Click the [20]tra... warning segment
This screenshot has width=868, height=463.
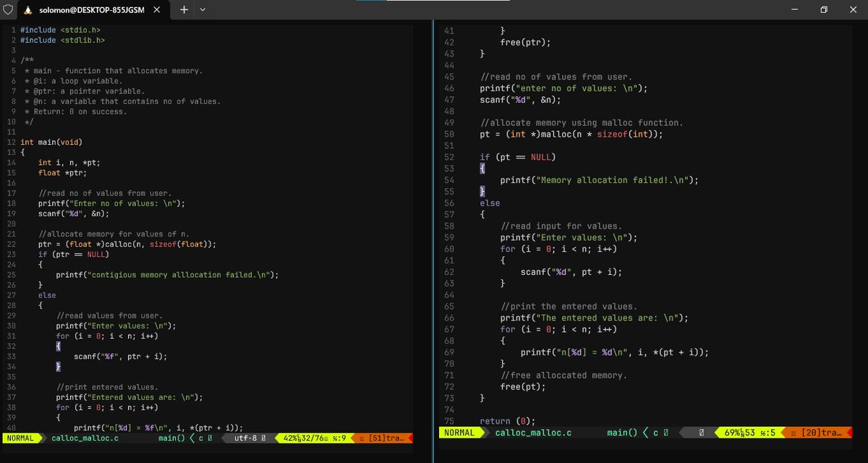(817, 433)
